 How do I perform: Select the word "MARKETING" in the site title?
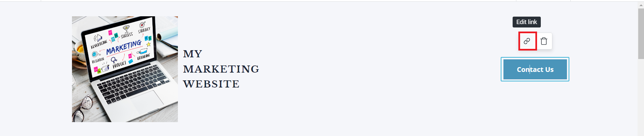pos(221,69)
